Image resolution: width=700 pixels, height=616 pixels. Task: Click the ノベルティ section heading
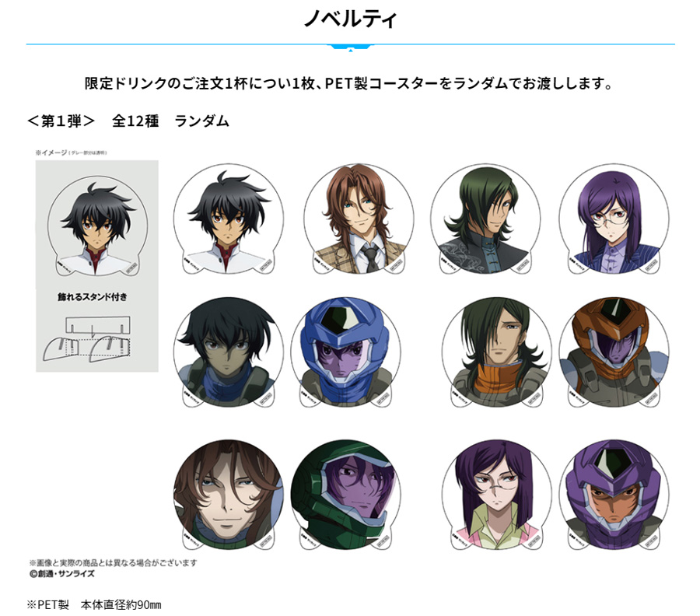[351, 19]
